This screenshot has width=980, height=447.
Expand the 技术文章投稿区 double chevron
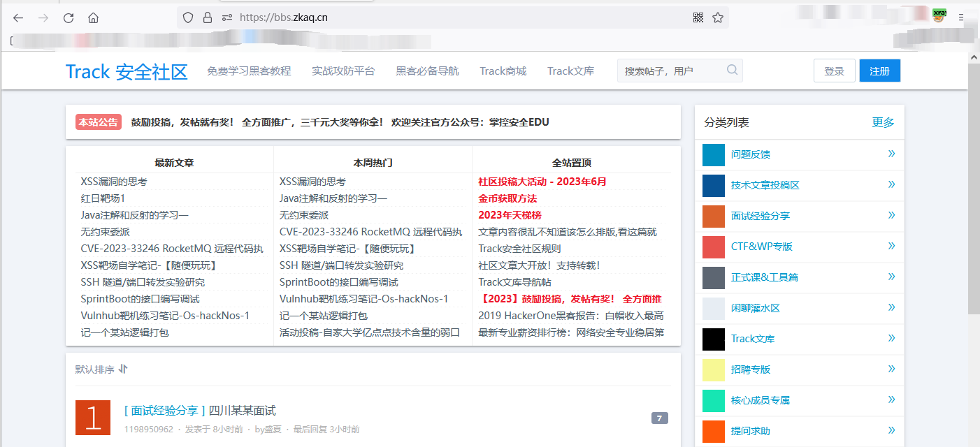pos(891,184)
